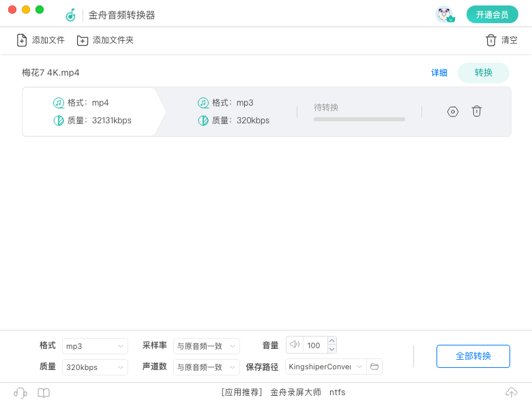This screenshot has width=532, height=402.
Task: Open settings gear for 梅花7 4K.mp4
Action: (453, 112)
